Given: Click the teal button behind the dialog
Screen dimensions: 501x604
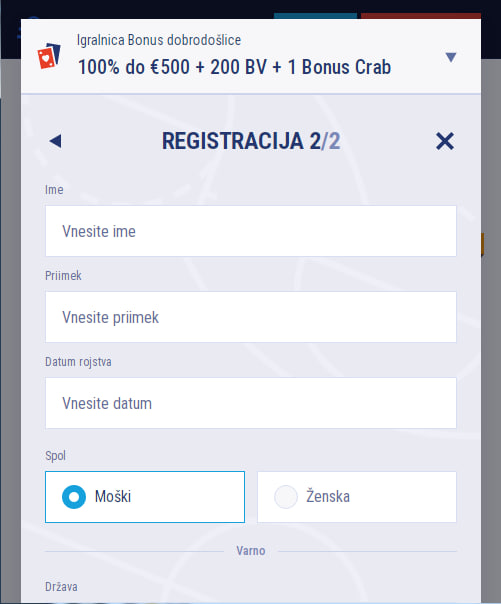Looking at the screenshot, I should (x=315, y=16).
